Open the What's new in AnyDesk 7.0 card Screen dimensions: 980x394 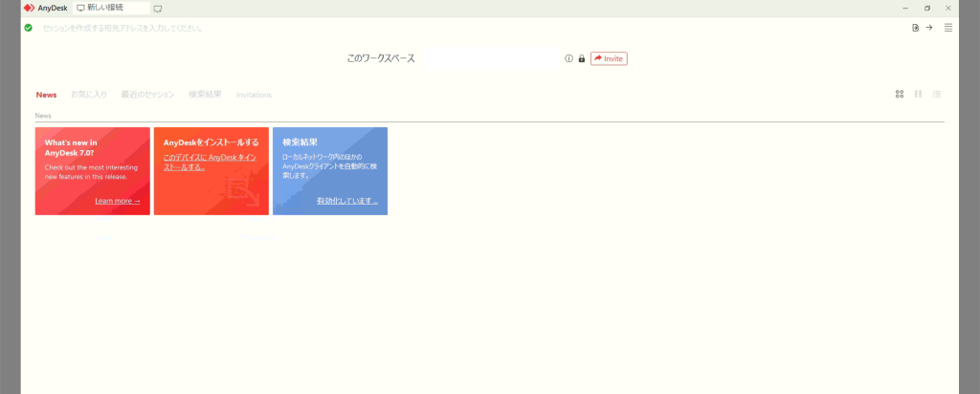pos(93,171)
